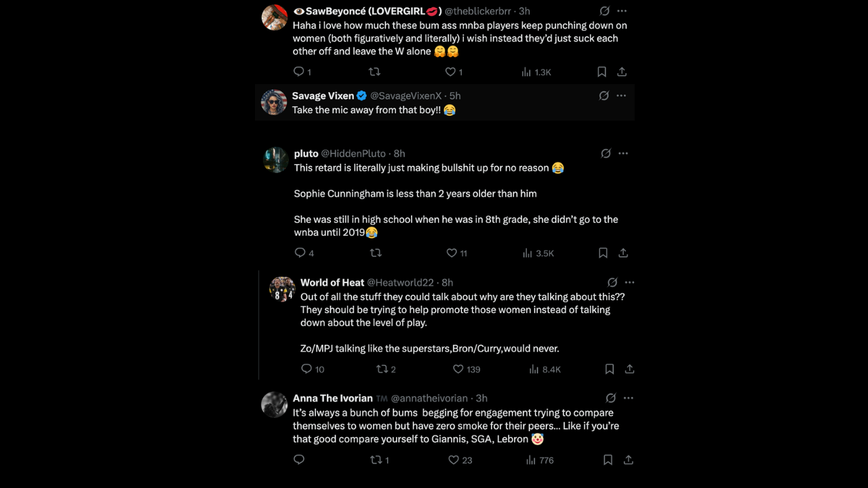Click pluto's profile avatar
The height and width of the screenshot is (488, 868).
click(x=275, y=160)
